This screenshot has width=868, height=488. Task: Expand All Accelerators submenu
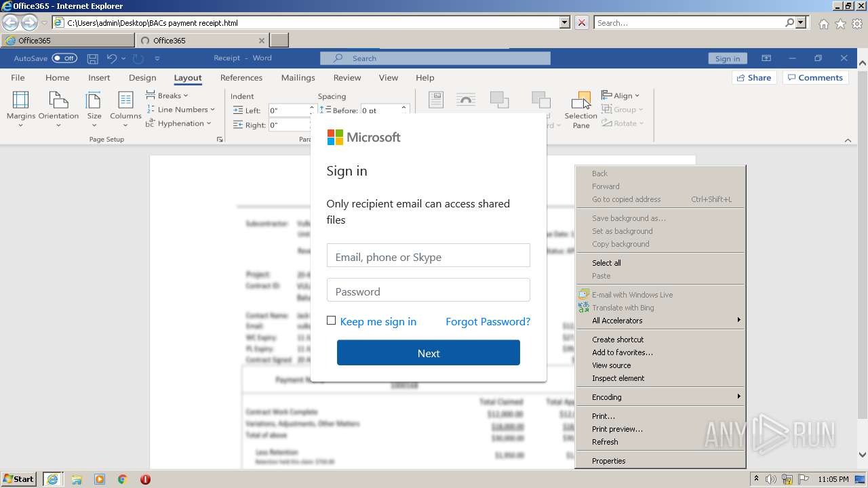pyautogui.click(x=660, y=321)
